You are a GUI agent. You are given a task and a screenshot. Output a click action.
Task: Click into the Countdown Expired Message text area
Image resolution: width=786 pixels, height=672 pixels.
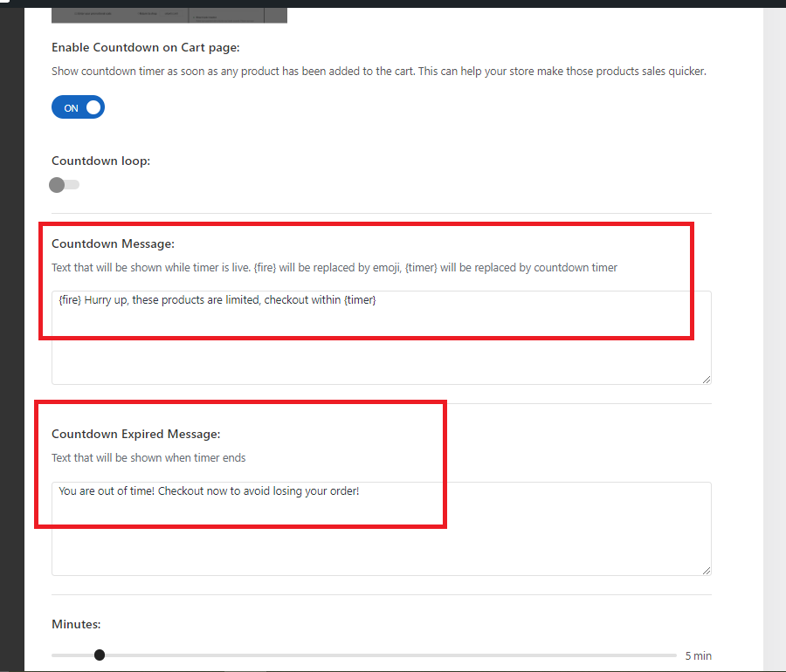381,529
